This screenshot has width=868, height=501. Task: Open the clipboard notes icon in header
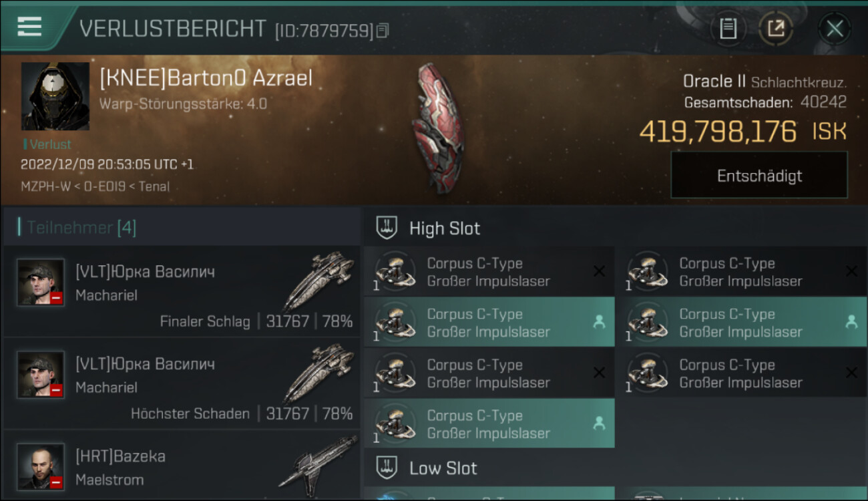point(728,29)
